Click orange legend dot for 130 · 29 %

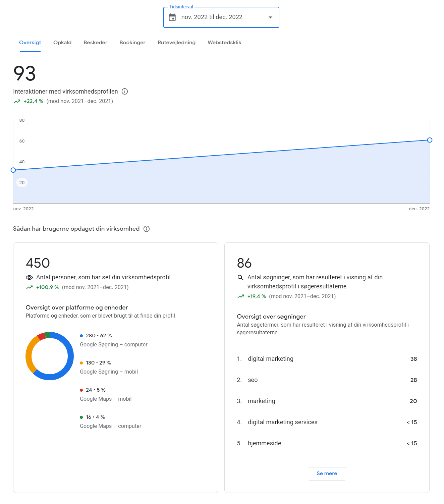click(x=81, y=363)
